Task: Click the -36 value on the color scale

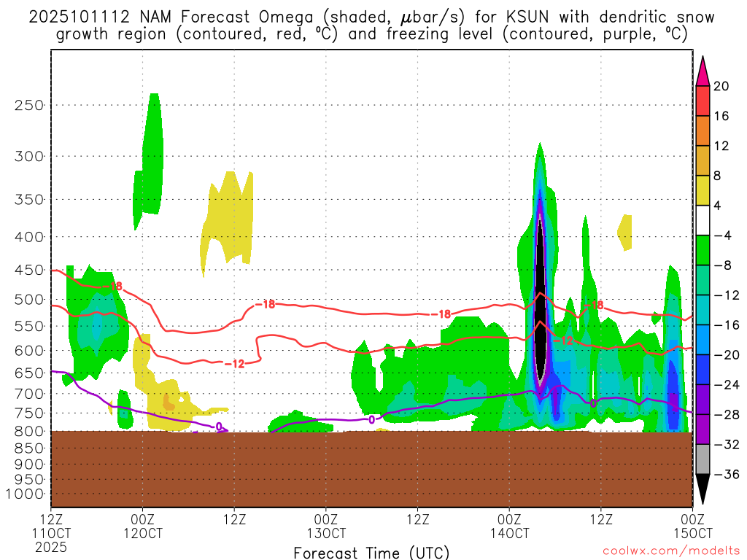Action: (726, 474)
